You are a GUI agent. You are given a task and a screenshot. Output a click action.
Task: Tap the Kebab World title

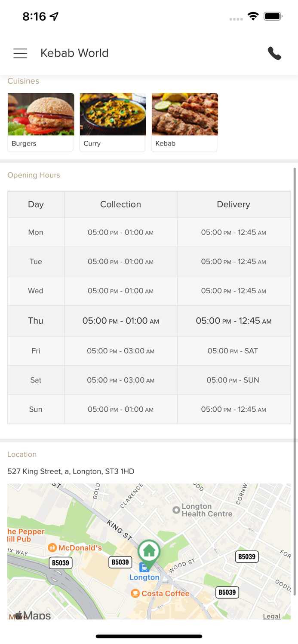pyautogui.click(x=74, y=53)
